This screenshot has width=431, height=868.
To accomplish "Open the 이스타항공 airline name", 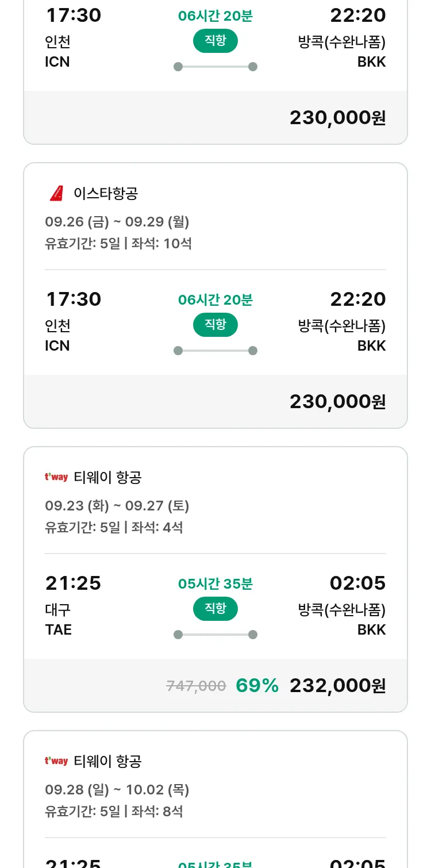I will 106,194.
